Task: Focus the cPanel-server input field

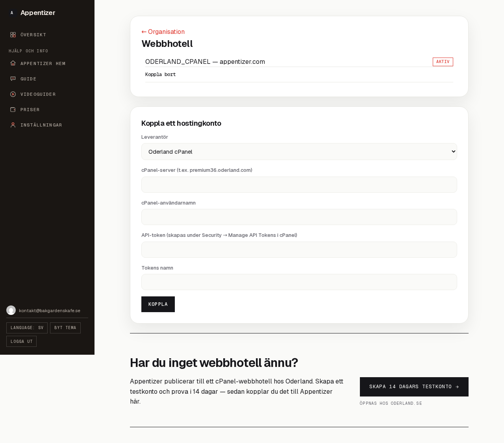Action: (x=299, y=184)
